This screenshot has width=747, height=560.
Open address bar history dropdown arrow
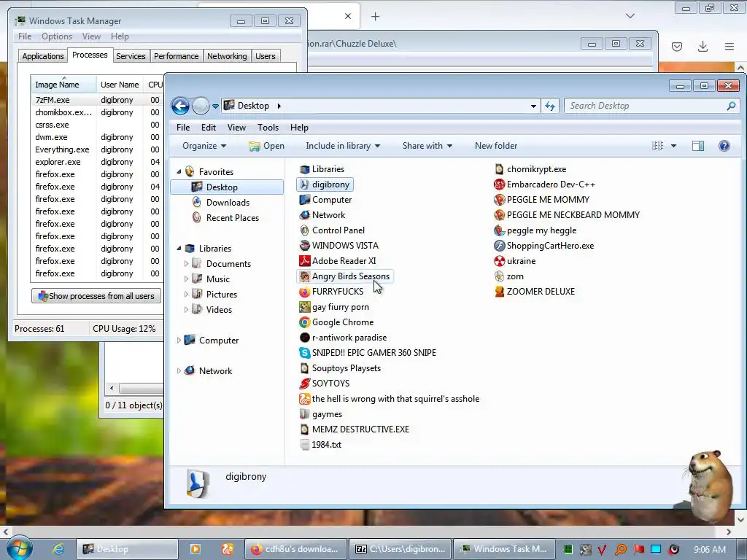point(533,106)
